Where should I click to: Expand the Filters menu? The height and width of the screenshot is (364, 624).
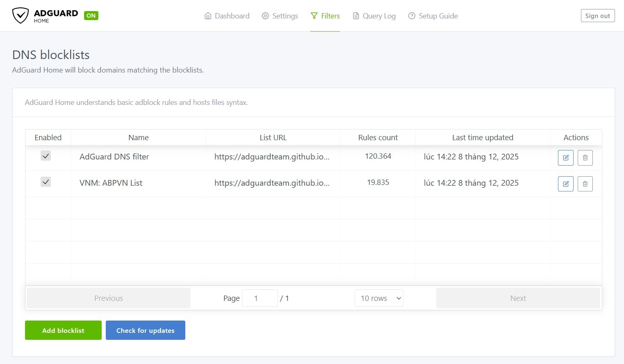325,16
